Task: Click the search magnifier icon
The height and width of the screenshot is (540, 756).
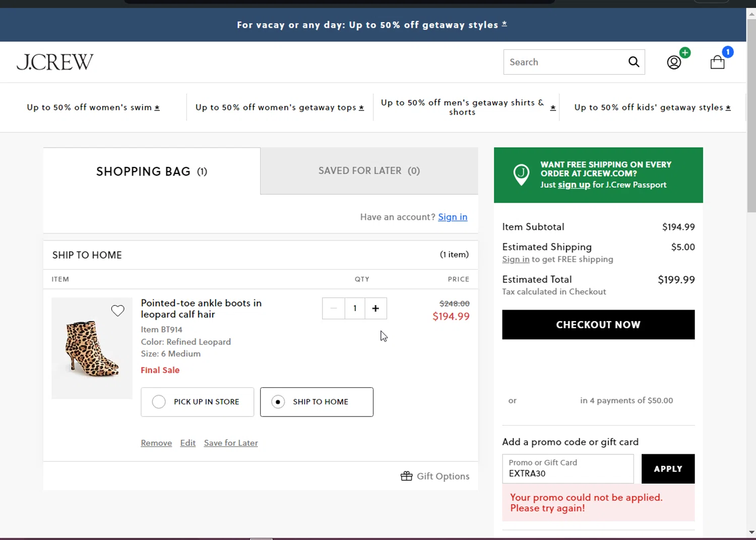Action: (x=634, y=62)
